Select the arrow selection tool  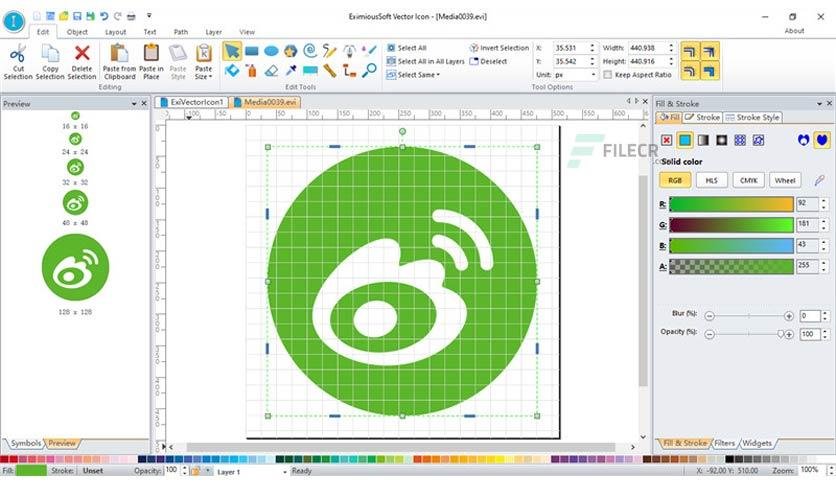[231, 51]
